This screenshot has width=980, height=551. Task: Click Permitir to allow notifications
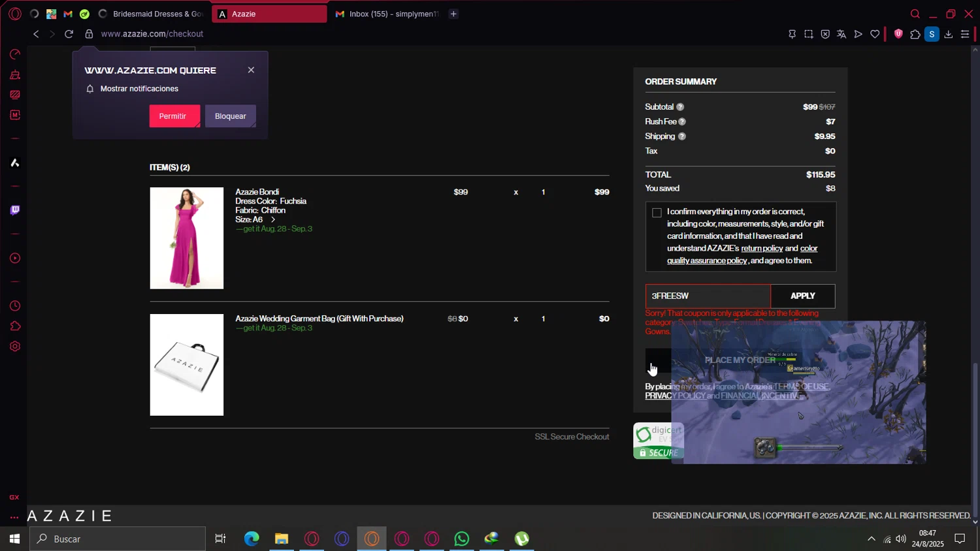(174, 116)
